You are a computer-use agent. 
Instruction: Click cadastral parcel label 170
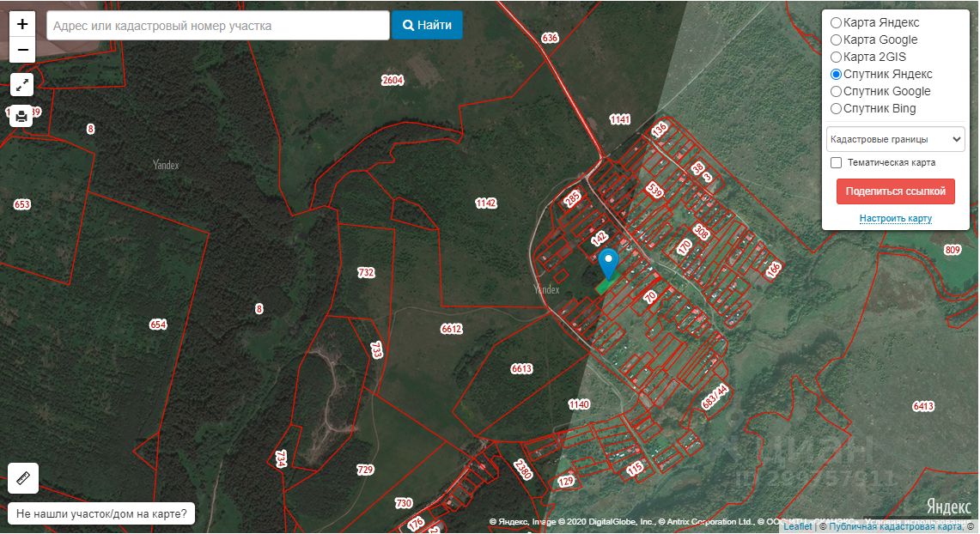(x=685, y=246)
